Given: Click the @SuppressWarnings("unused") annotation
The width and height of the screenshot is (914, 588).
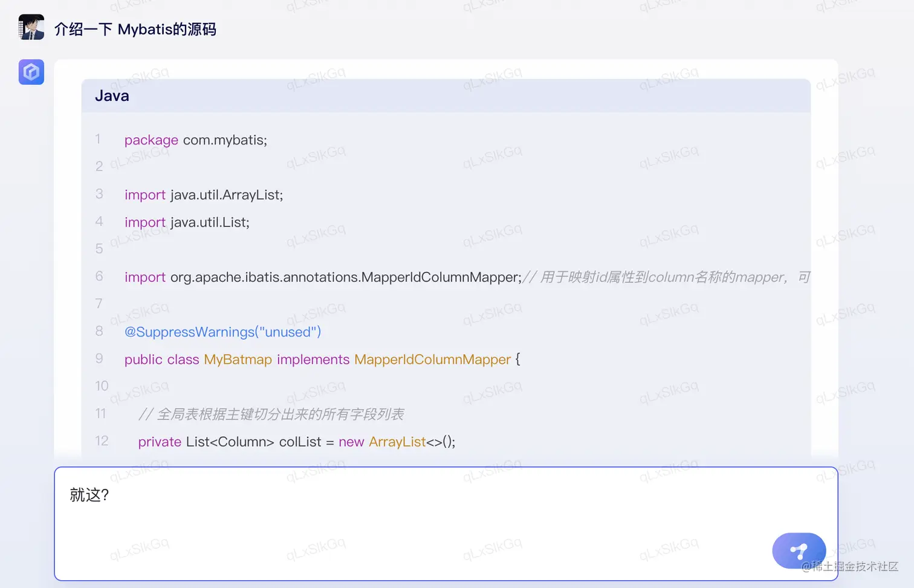Looking at the screenshot, I should point(222,332).
